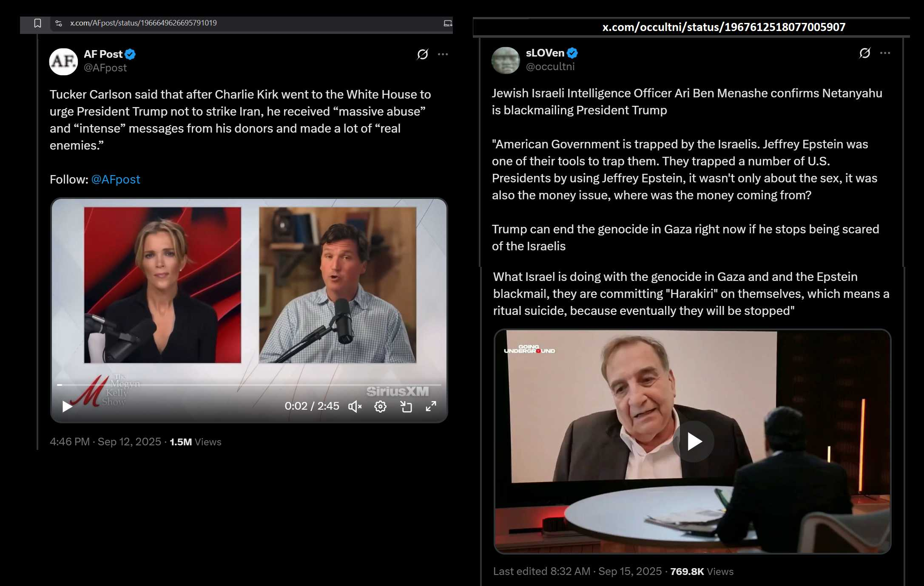Open site settings icon beside x.com/AFpost URL
Image resolution: width=924 pixels, height=586 pixels.
[59, 23]
